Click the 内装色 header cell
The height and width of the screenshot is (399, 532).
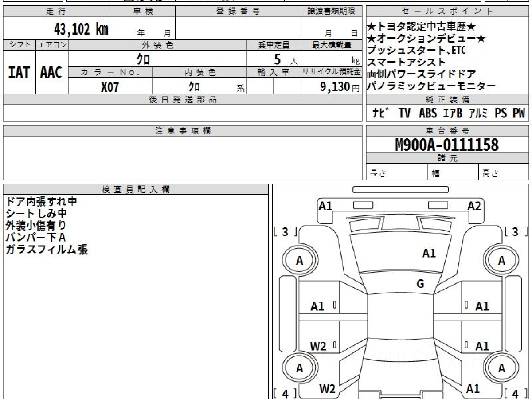pos(199,72)
